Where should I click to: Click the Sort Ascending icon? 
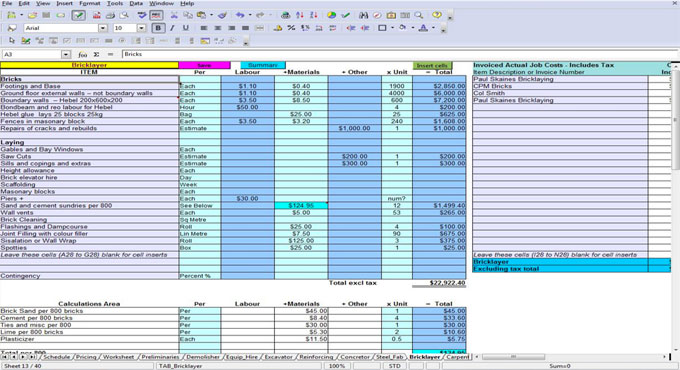tap(300, 15)
